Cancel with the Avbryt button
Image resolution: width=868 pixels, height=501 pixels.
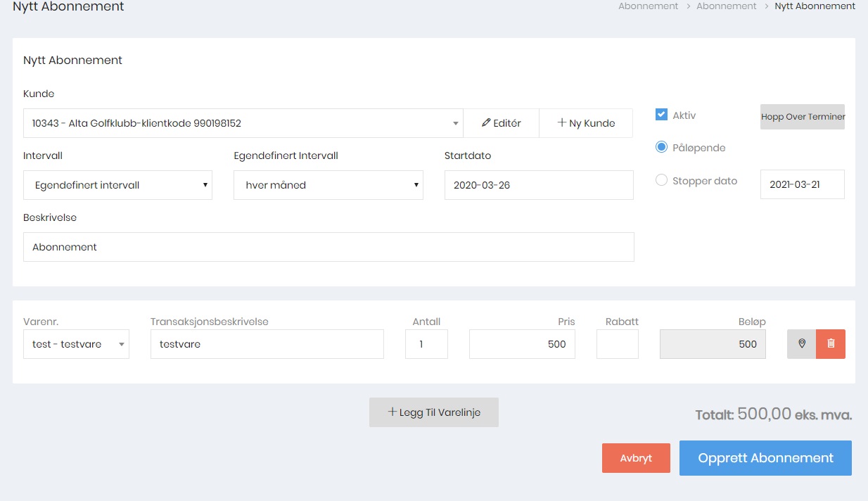[636, 458]
